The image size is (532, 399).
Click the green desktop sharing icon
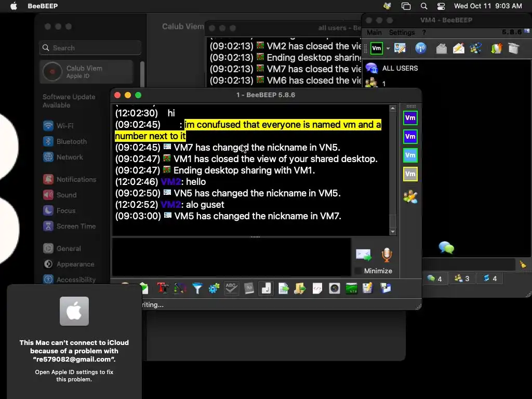(x=351, y=288)
